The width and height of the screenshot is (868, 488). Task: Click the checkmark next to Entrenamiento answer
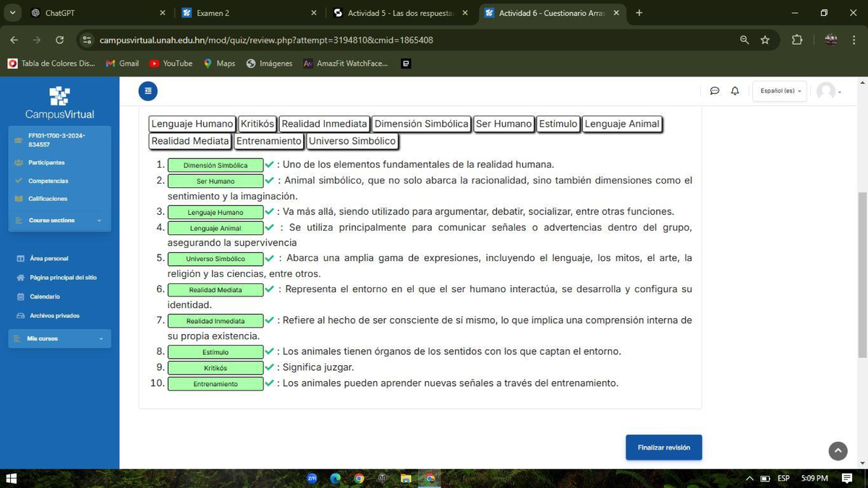click(268, 383)
